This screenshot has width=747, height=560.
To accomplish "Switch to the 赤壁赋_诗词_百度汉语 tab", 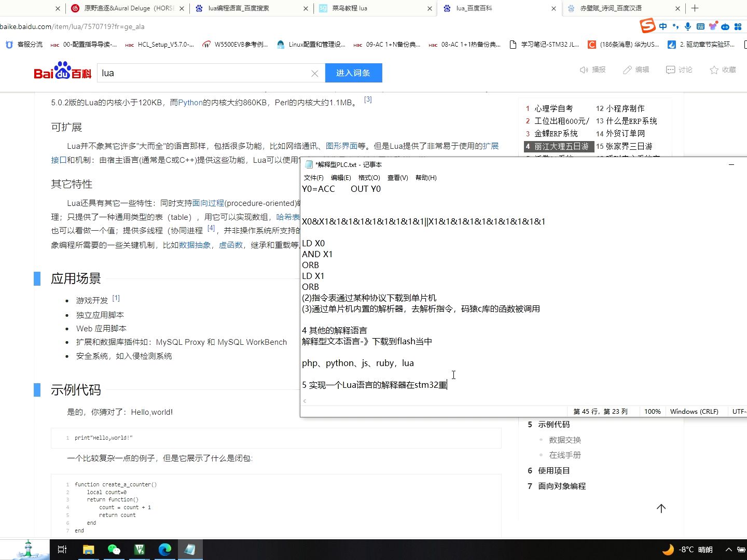I will tap(622, 8).
